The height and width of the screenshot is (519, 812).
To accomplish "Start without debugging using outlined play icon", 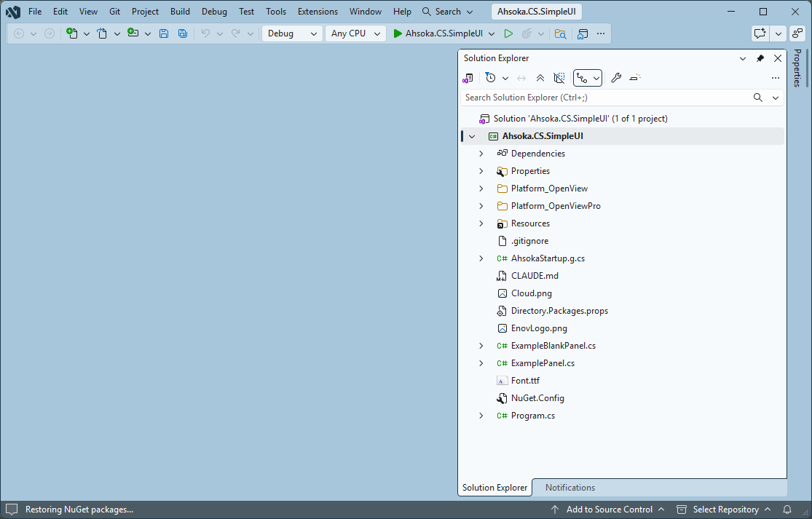I will click(508, 33).
